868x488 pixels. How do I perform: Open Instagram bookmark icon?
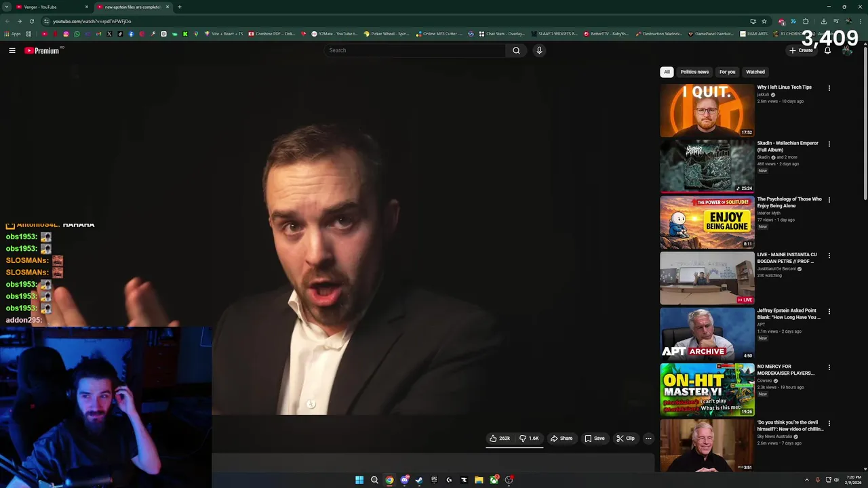[66, 34]
